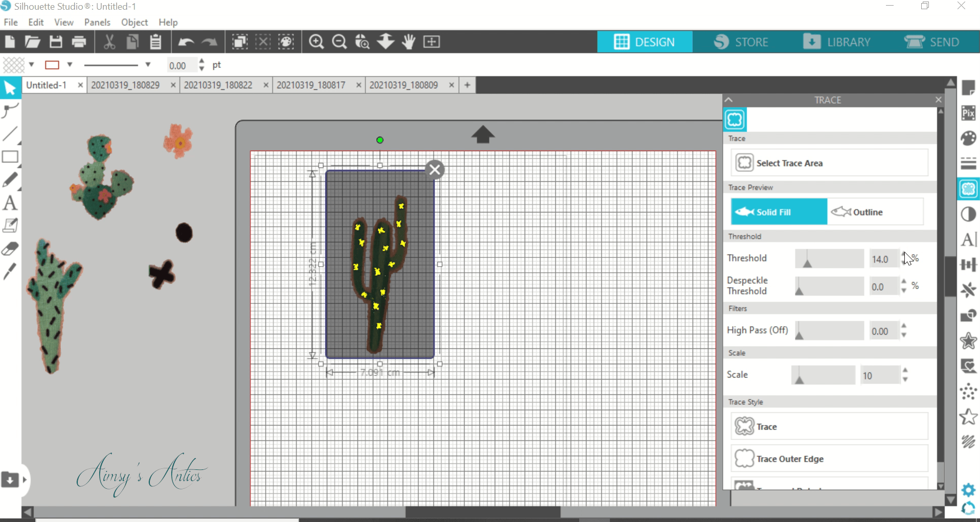The image size is (980, 522).
Task: Switch to tab 20210319_180829
Action: tap(126, 85)
